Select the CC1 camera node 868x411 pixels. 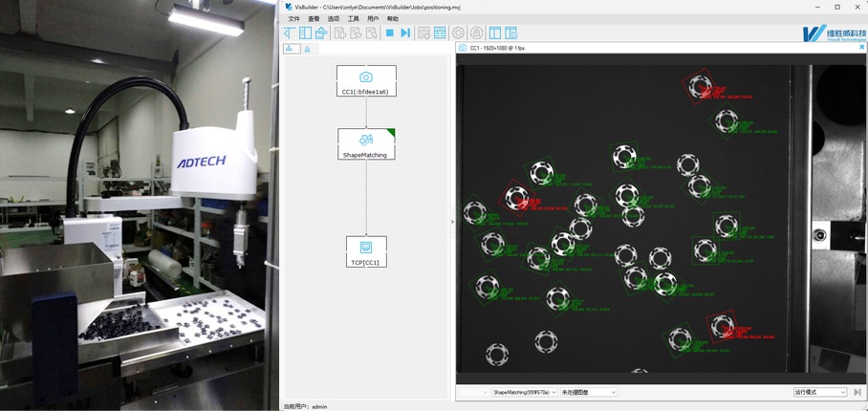pos(366,81)
